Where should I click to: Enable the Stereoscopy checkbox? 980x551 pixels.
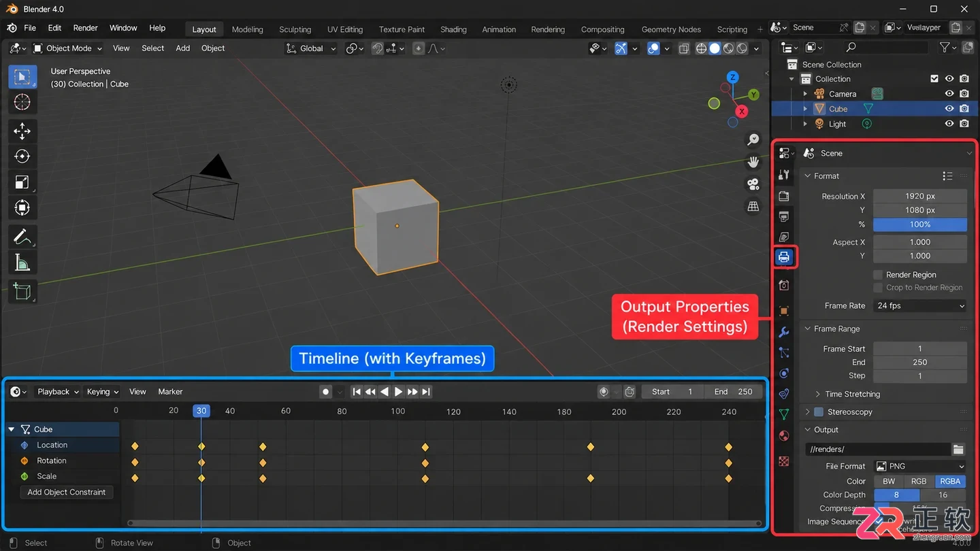[x=819, y=412]
